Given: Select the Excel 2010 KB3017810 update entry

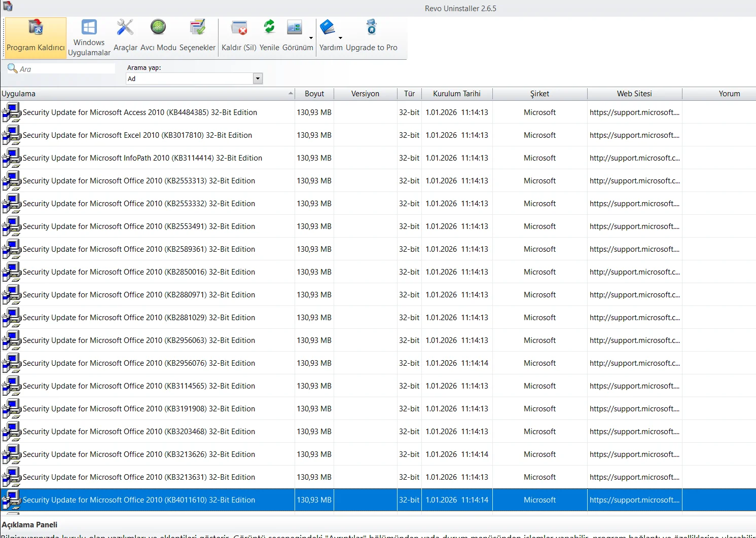Looking at the screenshot, I should pyautogui.click(x=137, y=135).
